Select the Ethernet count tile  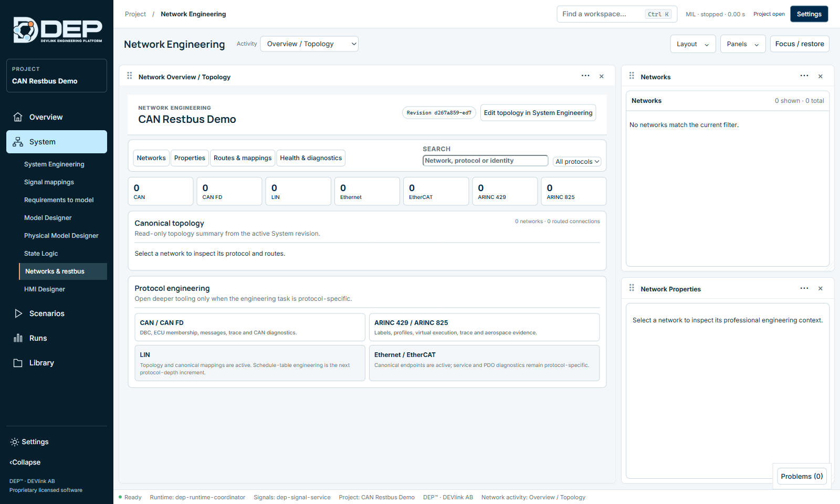pos(367,191)
